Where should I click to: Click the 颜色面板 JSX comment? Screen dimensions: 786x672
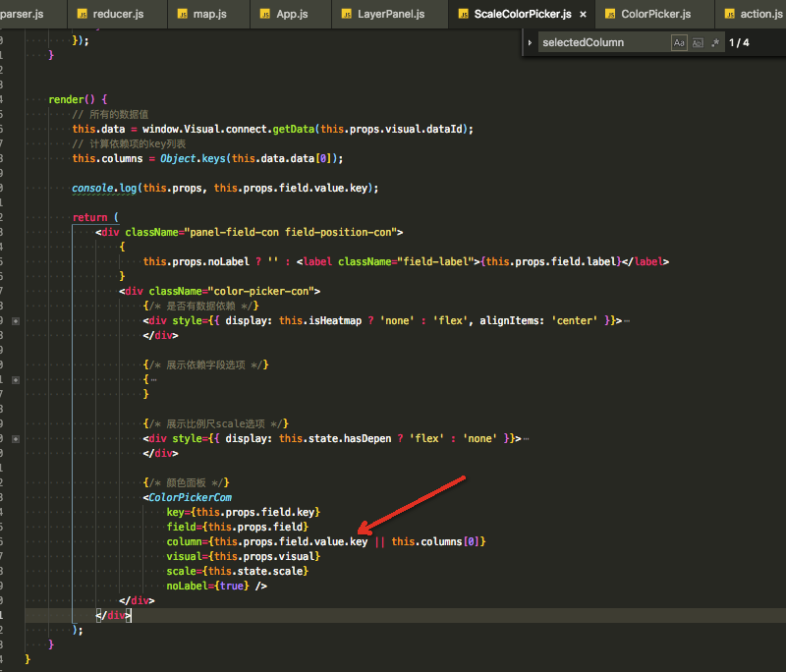tap(187, 482)
